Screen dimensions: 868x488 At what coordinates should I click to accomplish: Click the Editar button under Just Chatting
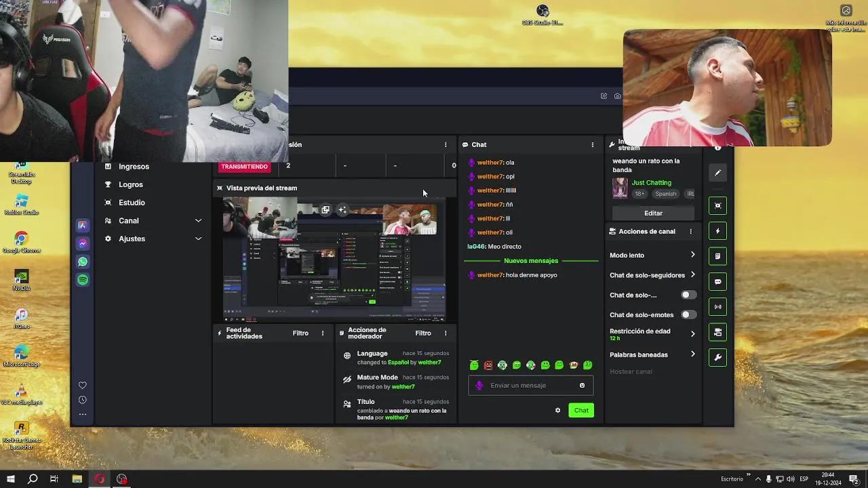(x=652, y=213)
